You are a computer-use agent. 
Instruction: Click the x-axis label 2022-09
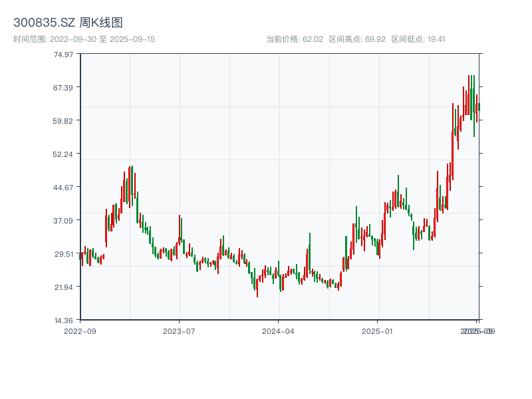click(80, 331)
